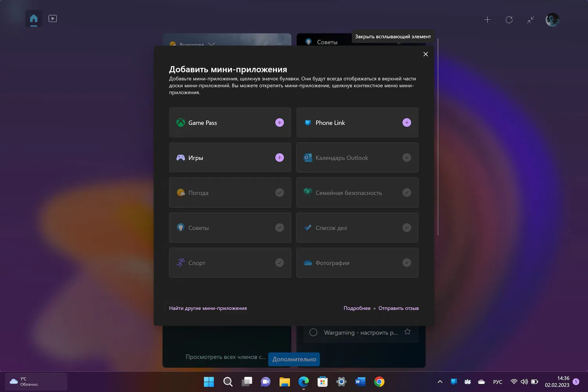Open Word from taskbar
Viewport: 588px width, 392px height.
coord(360,382)
